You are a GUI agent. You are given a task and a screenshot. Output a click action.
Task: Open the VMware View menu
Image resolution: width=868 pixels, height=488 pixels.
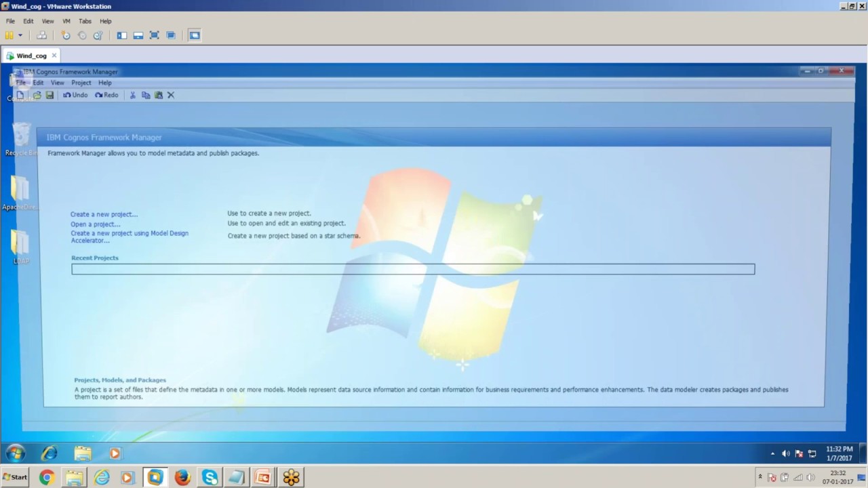[48, 21]
